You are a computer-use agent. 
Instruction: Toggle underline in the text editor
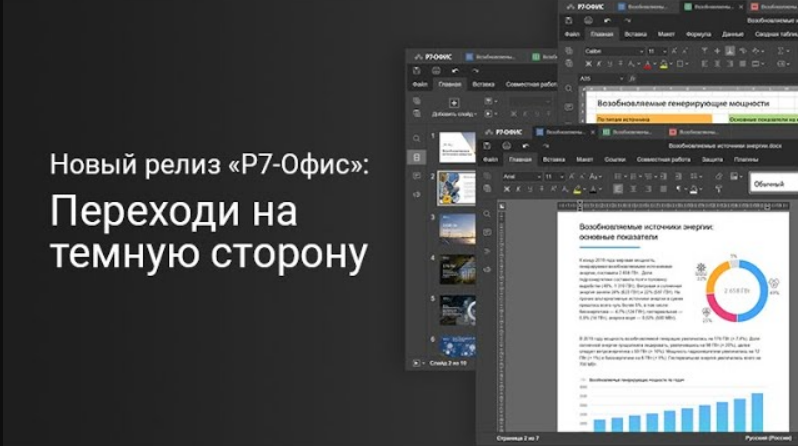pyautogui.click(x=530, y=189)
